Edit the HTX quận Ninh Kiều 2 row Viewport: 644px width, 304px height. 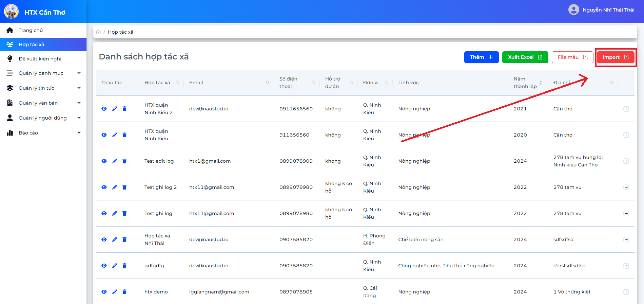(x=115, y=109)
